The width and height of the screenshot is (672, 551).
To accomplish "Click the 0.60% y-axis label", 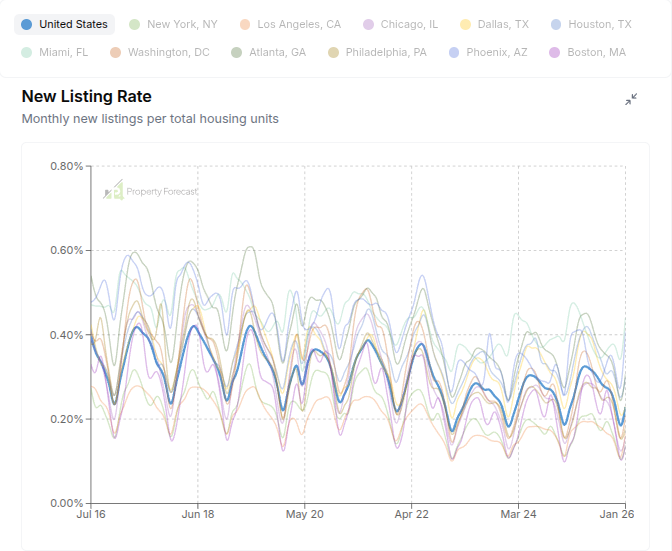I will [x=66, y=250].
